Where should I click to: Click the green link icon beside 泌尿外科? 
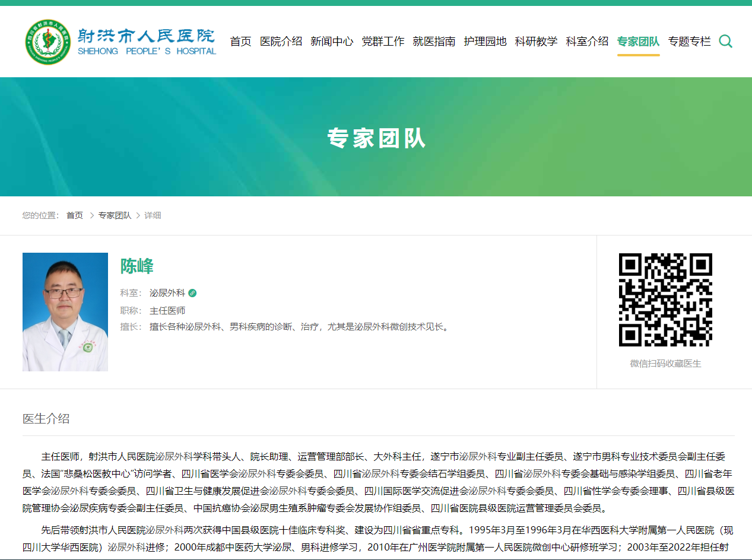pos(192,293)
